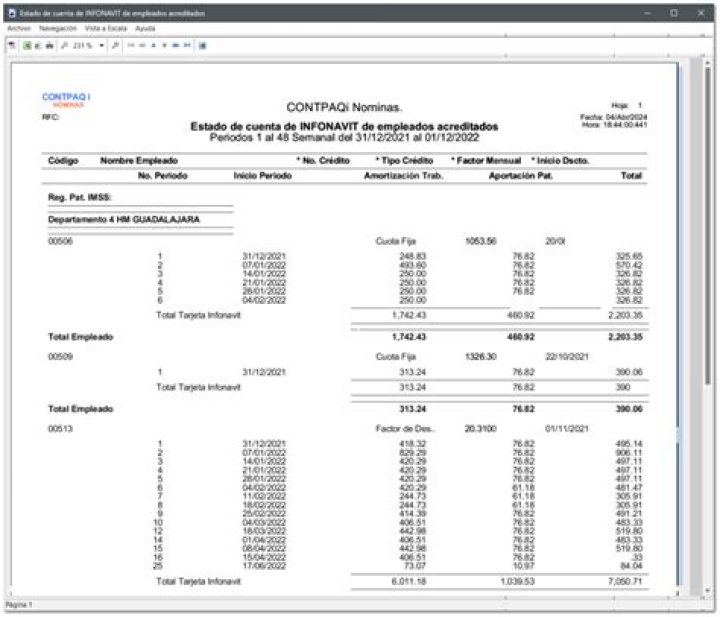Screen dimensions: 720x617
Task: Click the leftmost icon in the toolbar
Action: (x=11, y=45)
